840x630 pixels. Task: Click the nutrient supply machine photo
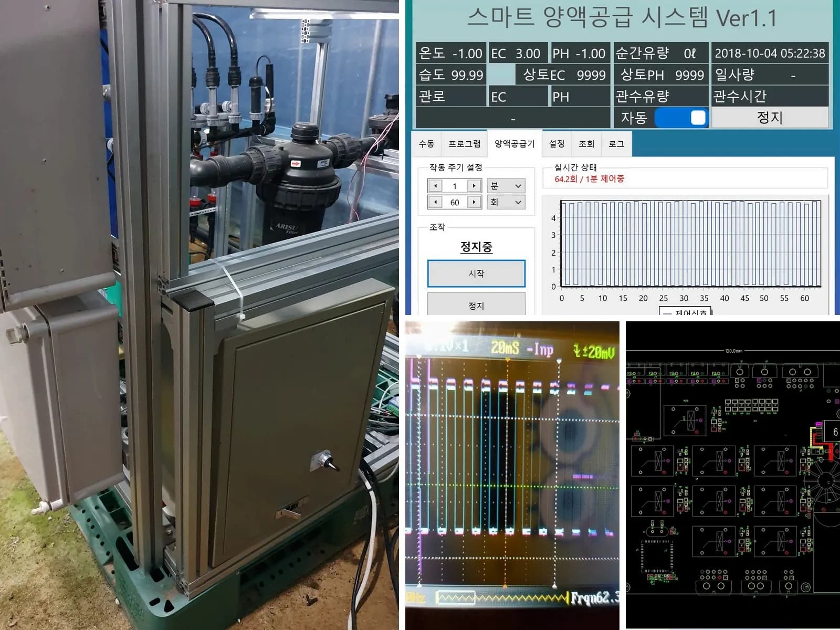point(199,315)
